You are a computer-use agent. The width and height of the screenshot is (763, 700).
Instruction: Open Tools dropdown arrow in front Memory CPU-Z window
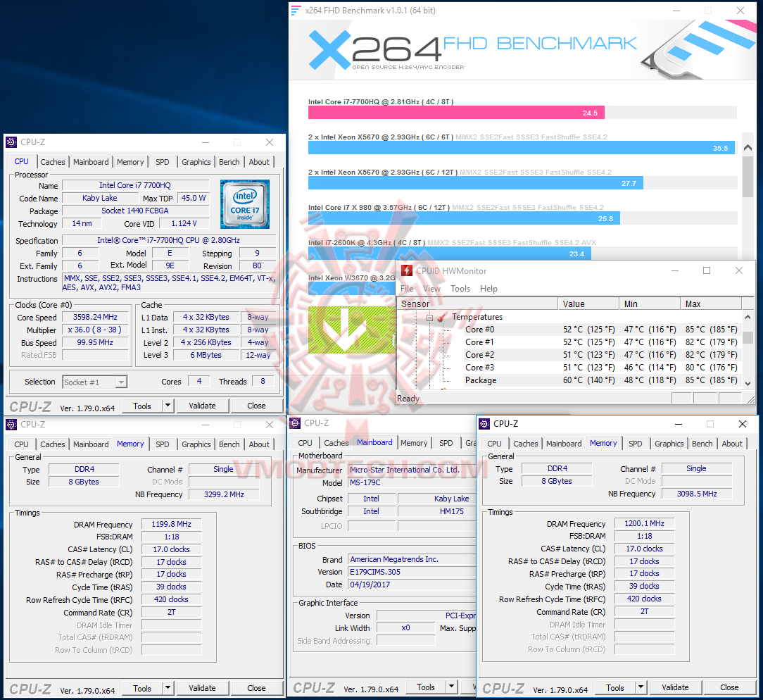[x=641, y=687]
